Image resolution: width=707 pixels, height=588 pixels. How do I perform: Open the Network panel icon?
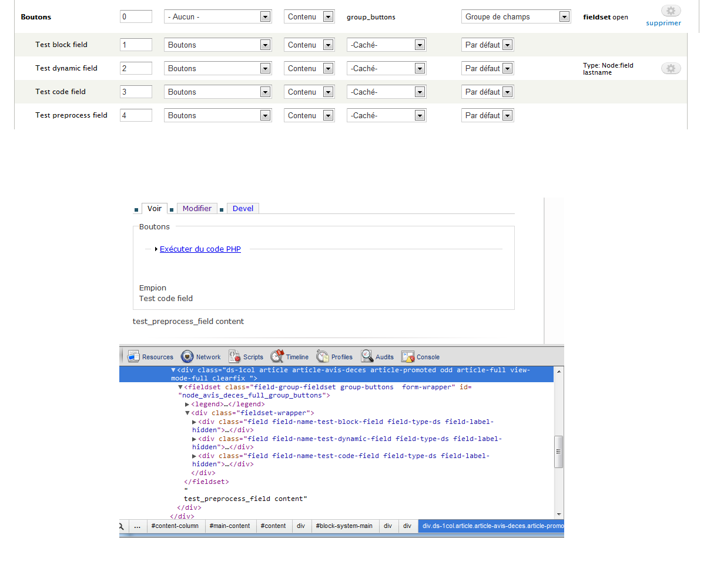187,356
